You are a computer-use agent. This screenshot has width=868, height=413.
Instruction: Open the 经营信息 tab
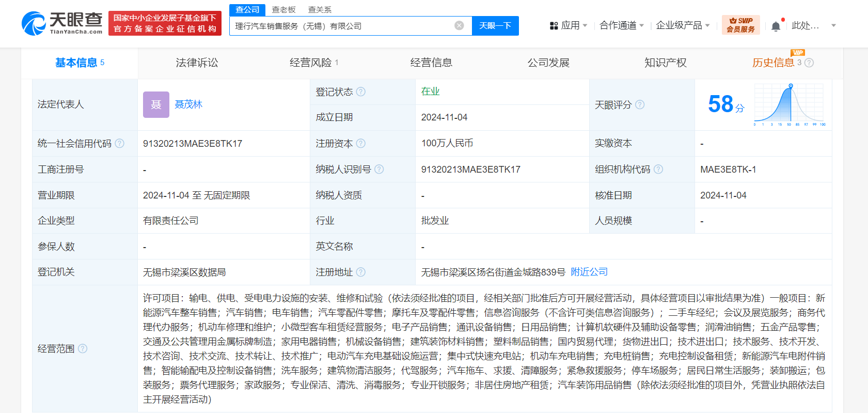tap(431, 63)
